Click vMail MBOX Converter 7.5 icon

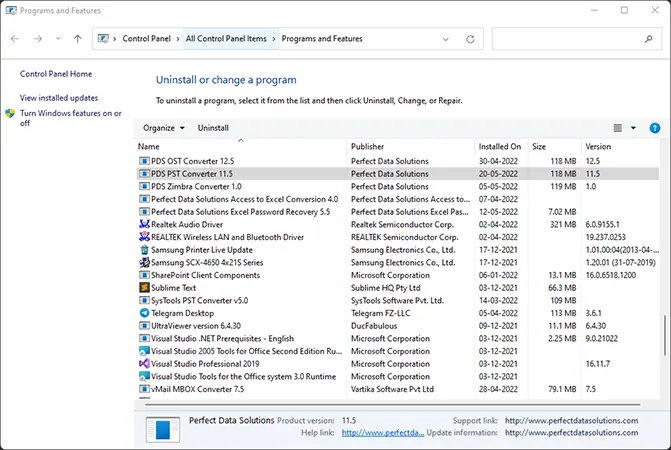[x=144, y=389]
